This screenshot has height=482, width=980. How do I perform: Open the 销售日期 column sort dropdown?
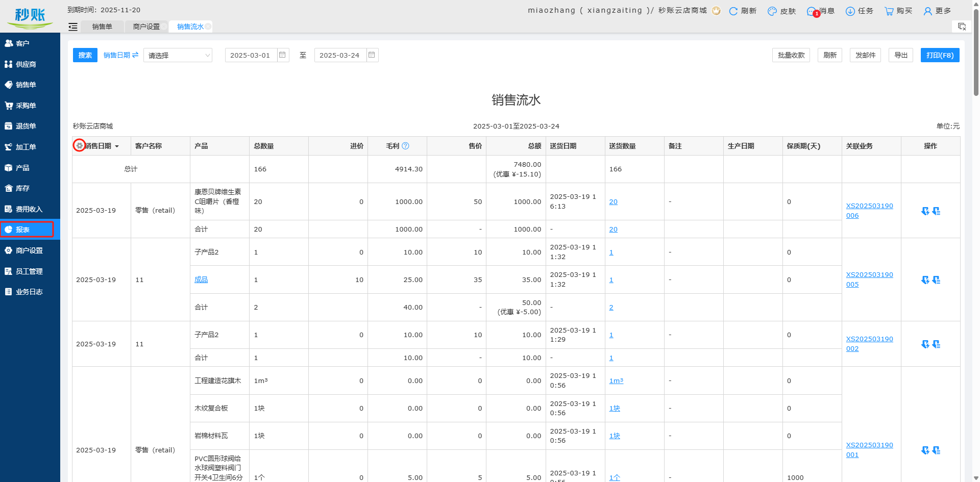point(117,146)
